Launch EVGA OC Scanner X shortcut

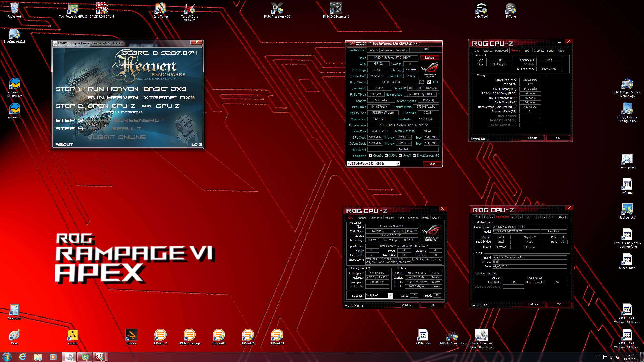point(335,11)
